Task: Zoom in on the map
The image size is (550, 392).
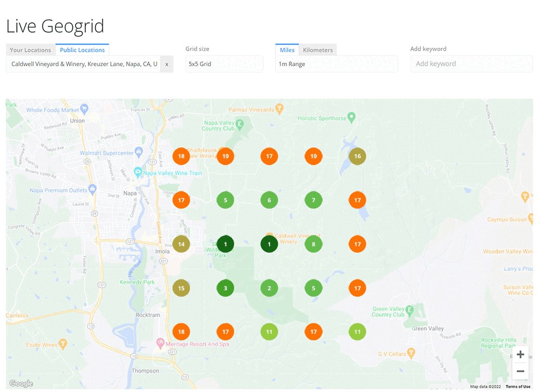Action: tap(520, 354)
